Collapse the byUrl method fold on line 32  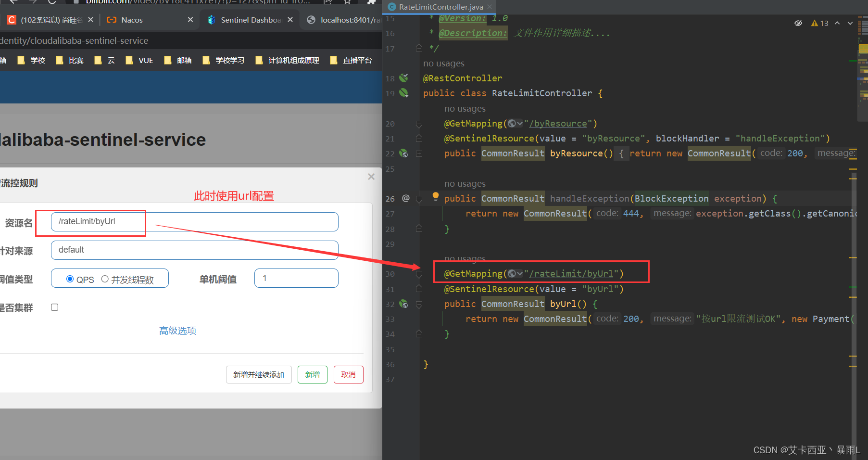click(x=419, y=304)
